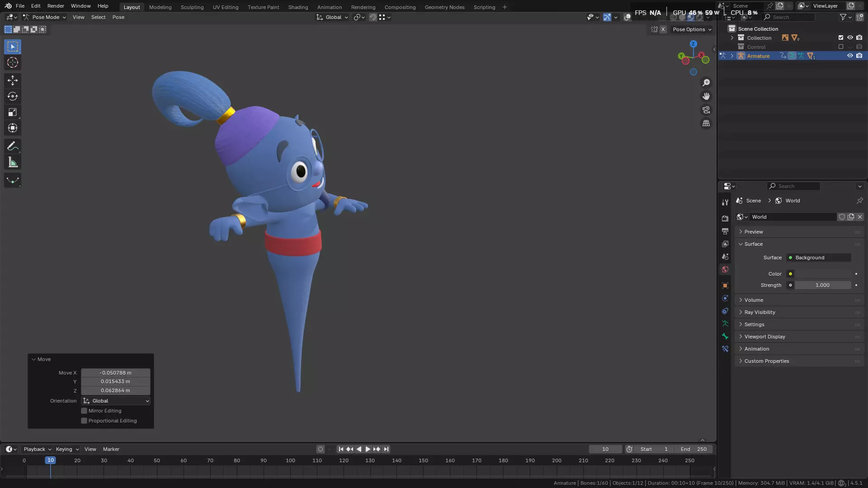The image size is (868, 488).
Task: Open the Armature data properties tab
Action: pos(725,324)
